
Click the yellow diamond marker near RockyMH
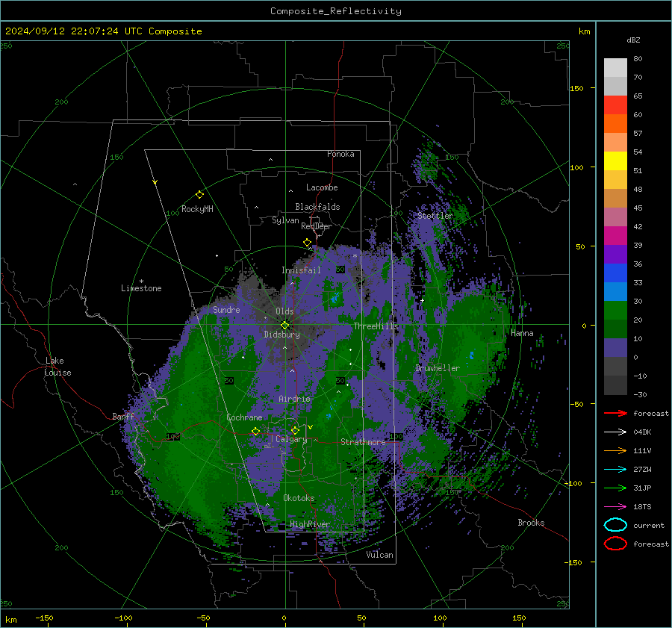(199, 195)
